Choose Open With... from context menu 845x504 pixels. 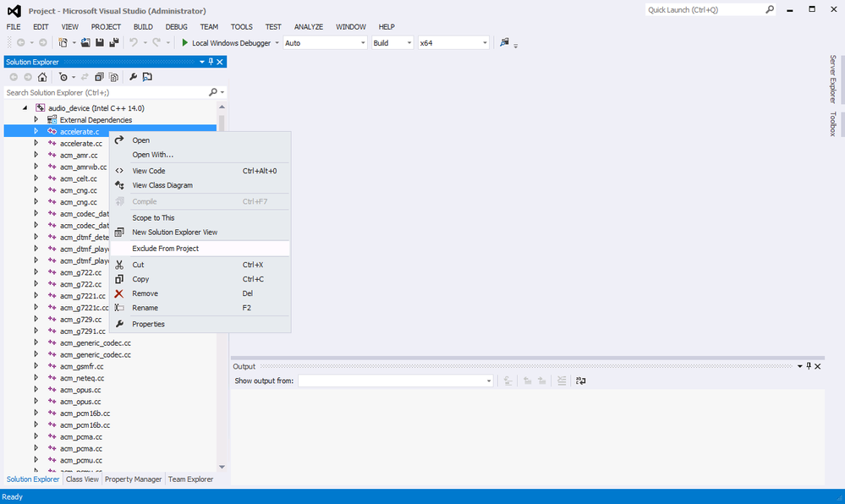[200, 155]
